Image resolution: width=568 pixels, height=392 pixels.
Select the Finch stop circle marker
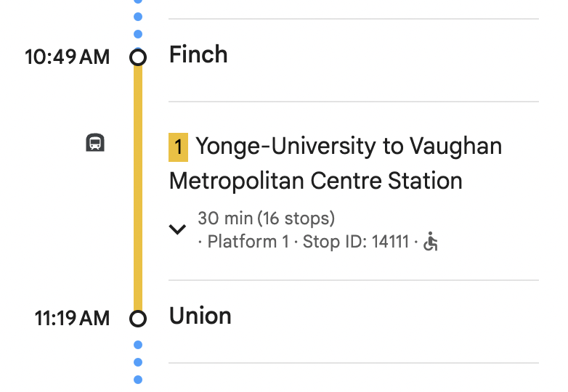(x=138, y=57)
